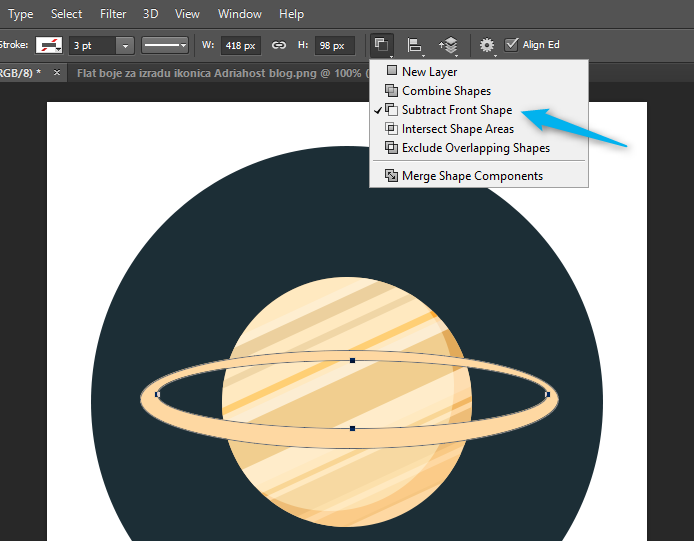Choose Intersect Shape Areas option

click(479, 129)
